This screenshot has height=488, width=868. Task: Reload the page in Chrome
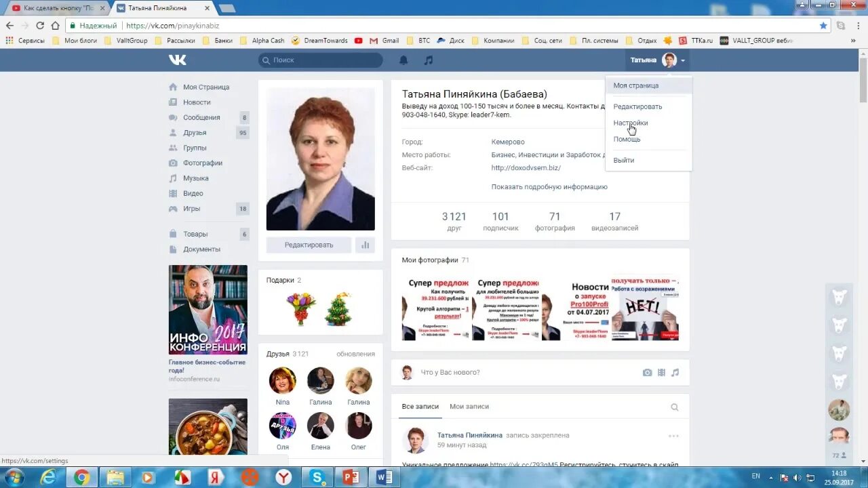(x=39, y=26)
